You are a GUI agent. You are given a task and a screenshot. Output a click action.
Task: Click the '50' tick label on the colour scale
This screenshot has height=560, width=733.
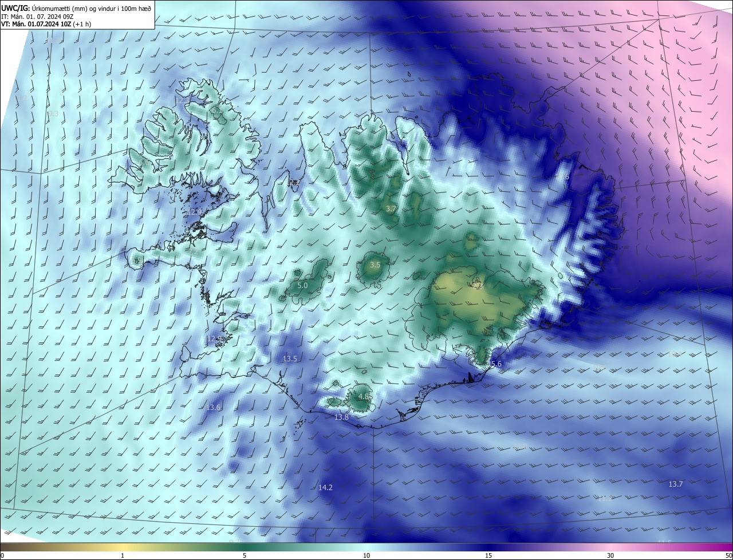coord(728,555)
